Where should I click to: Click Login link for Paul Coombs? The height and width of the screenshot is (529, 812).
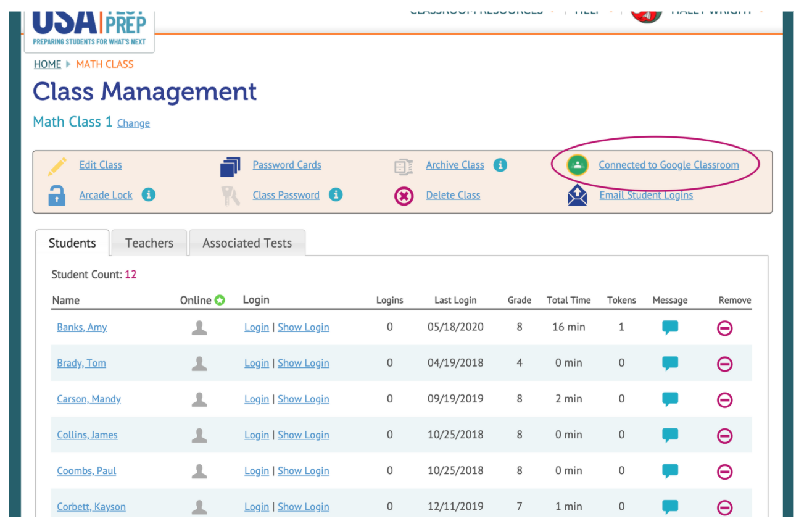tap(256, 471)
